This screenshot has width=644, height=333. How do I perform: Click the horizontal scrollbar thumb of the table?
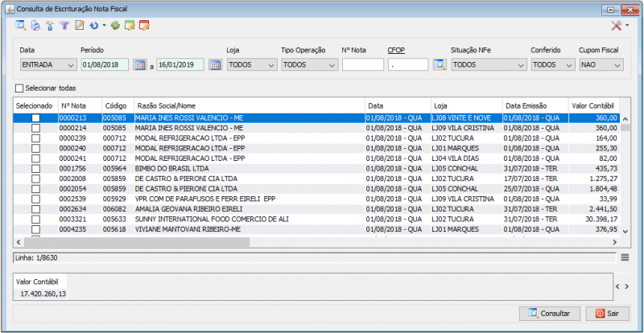click(136, 242)
